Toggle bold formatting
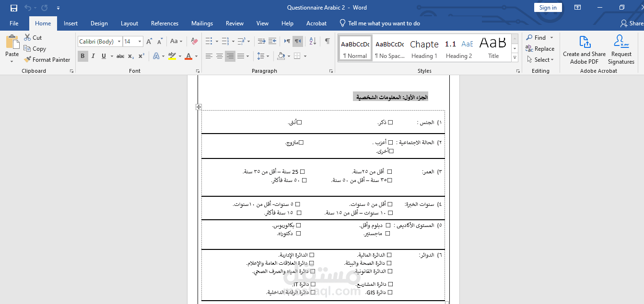644x304 pixels. tap(82, 56)
